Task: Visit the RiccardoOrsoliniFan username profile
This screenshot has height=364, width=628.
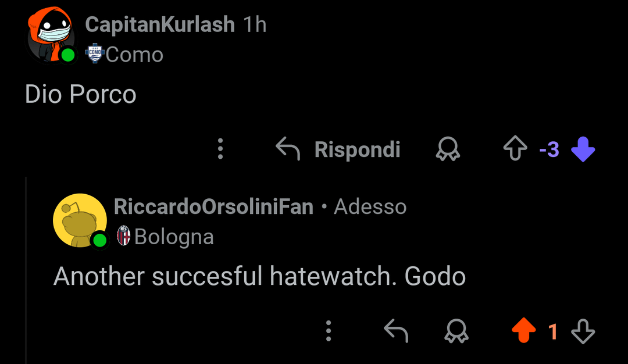Action: [x=213, y=206]
